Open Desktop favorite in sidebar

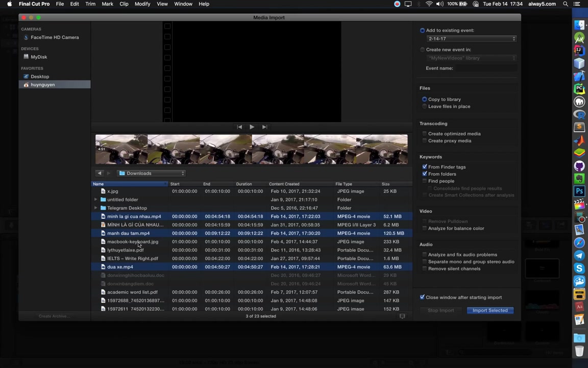(x=40, y=77)
